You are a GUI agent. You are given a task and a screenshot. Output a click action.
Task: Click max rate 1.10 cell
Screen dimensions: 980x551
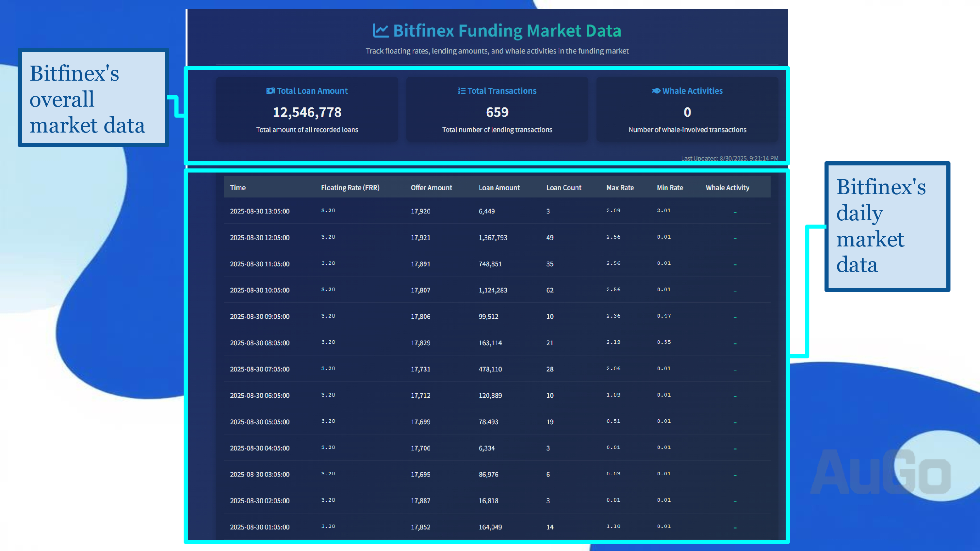click(613, 526)
